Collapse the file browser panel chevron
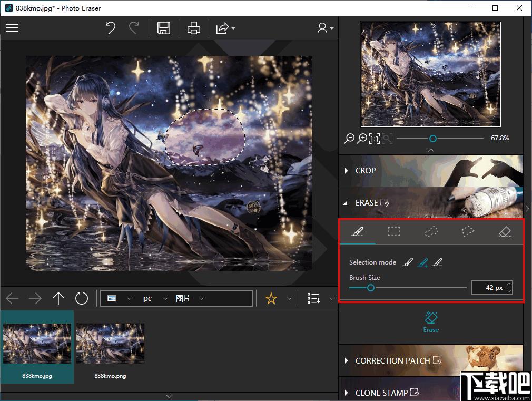This screenshot has width=532, height=401. (169, 396)
